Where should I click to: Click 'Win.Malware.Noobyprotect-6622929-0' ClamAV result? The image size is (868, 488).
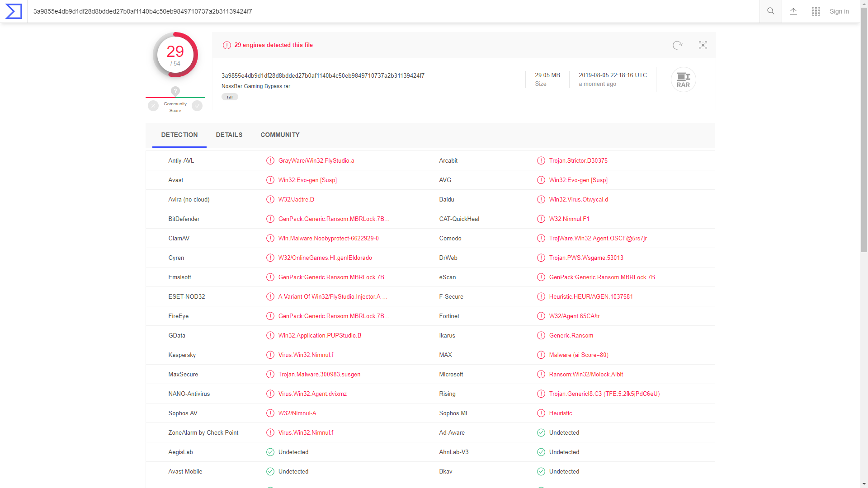(x=329, y=239)
